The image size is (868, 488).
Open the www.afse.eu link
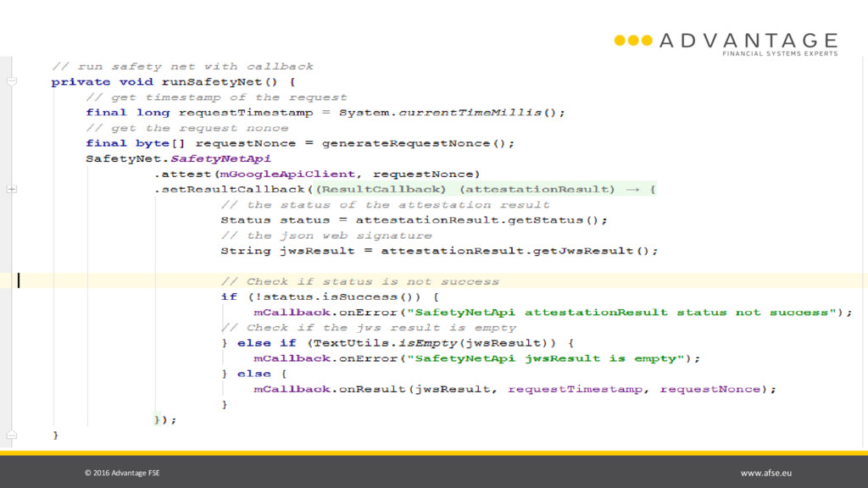pyautogui.click(x=766, y=473)
